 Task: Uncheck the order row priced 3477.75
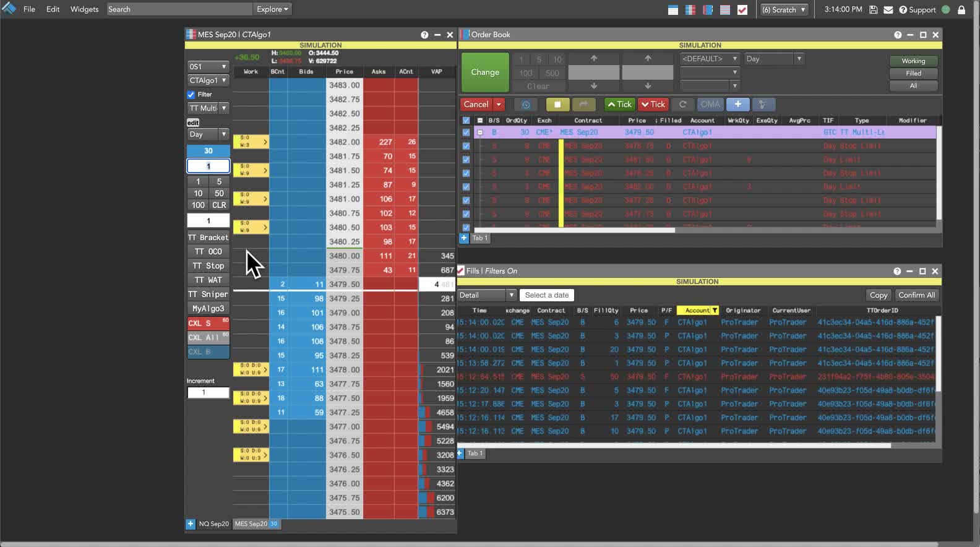point(466,214)
